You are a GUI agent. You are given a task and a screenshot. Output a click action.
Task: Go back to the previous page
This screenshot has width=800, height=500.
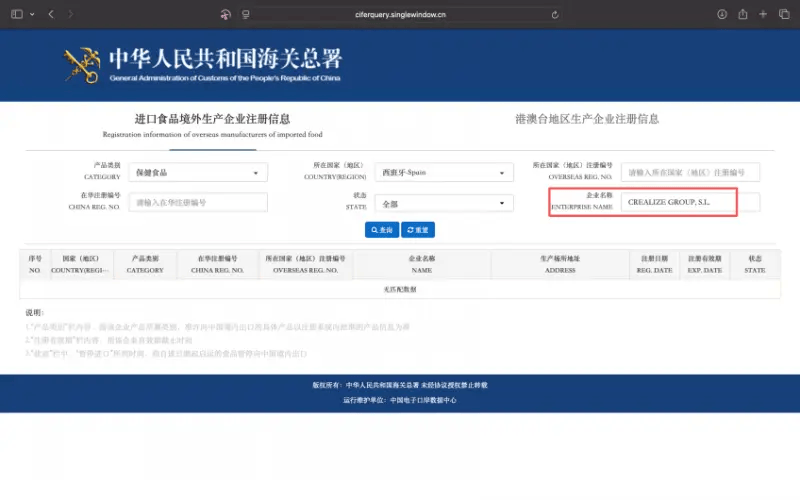[x=51, y=15]
